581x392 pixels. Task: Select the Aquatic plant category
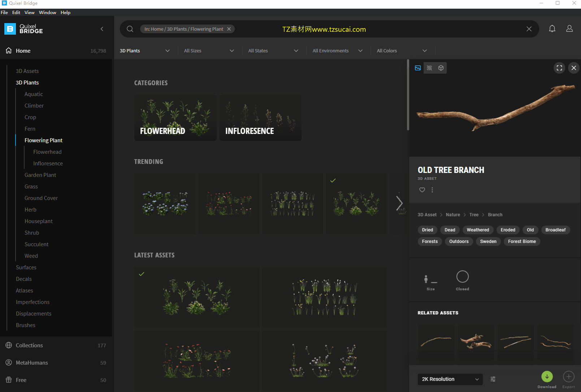tap(34, 94)
